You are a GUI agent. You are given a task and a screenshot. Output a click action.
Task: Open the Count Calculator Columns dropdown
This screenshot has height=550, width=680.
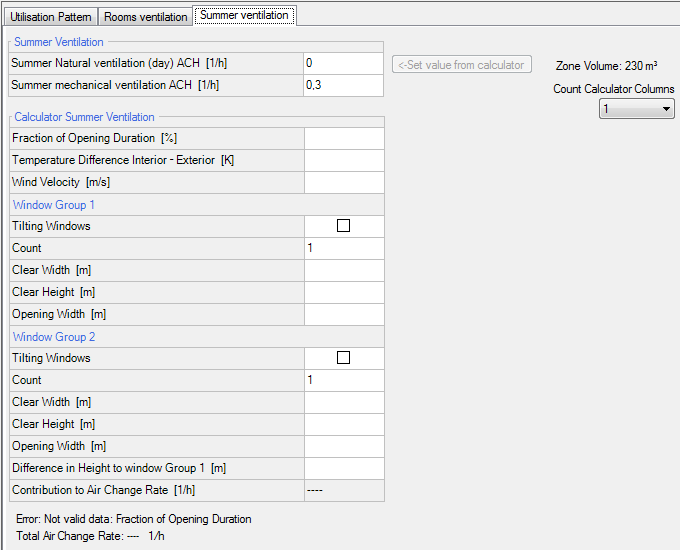(x=637, y=109)
